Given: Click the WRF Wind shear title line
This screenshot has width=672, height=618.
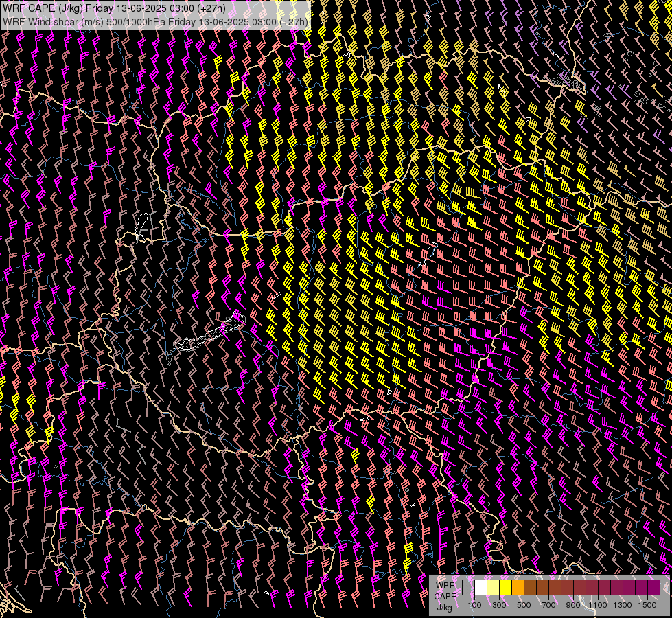Looking at the screenshot, I should (156, 22).
